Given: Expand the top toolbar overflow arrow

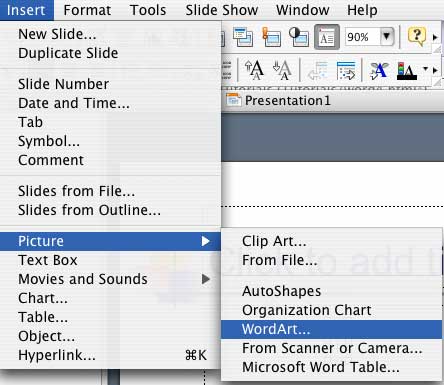Looking at the screenshot, I should tap(435, 37).
